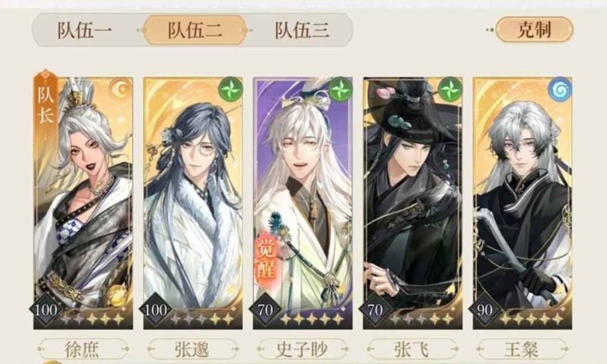Screen dimensions: 607x364
Task: Tap the green pinwheel icon on 张邈
Action: click(x=230, y=89)
